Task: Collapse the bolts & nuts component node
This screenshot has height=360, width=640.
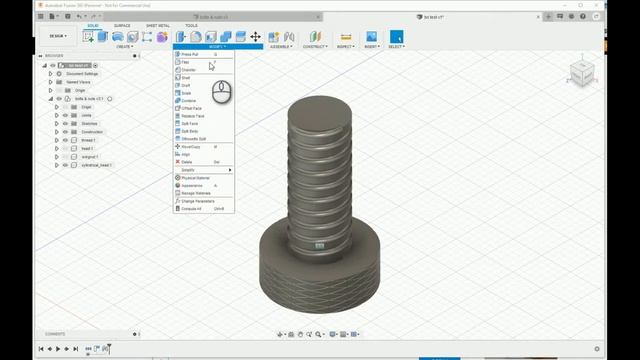Action: pos(51,99)
